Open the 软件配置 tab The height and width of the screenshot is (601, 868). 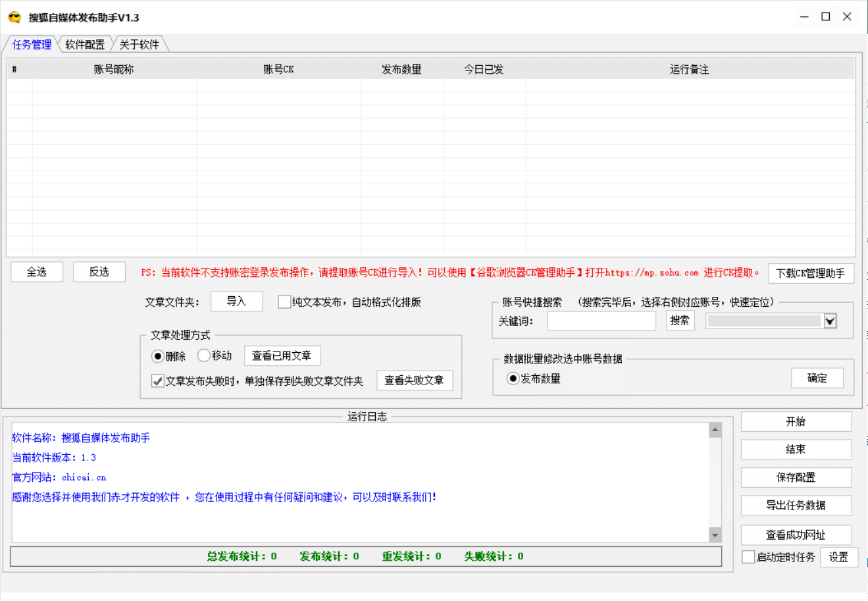pyautogui.click(x=85, y=44)
